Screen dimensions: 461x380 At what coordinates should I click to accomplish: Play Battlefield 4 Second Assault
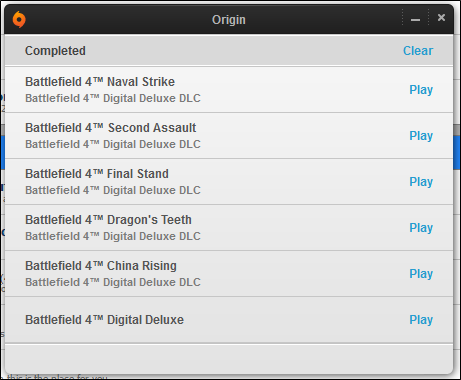point(421,136)
